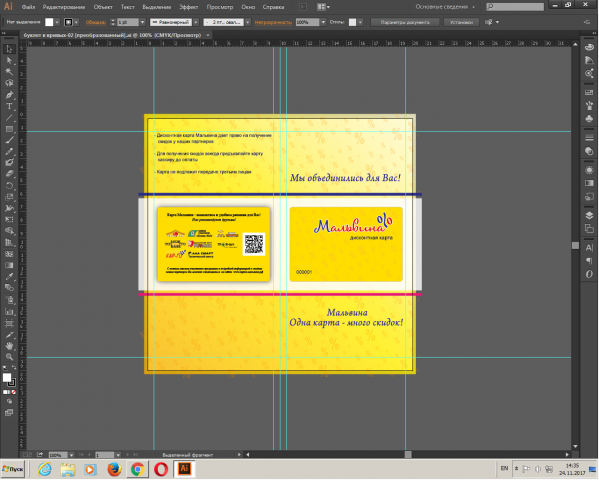Image resolution: width=599 pixels, height=480 pixels.
Task: Open the Файл menu
Action: coord(29,7)
